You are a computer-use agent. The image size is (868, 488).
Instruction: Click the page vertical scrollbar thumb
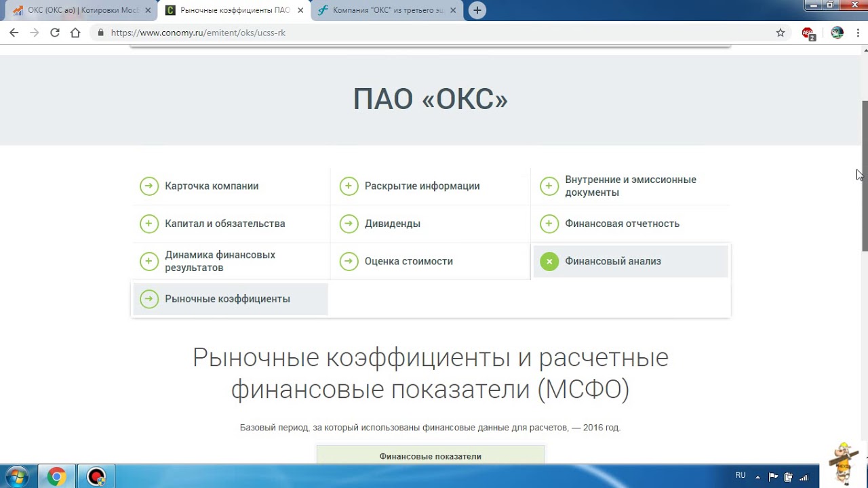[864, 175]
